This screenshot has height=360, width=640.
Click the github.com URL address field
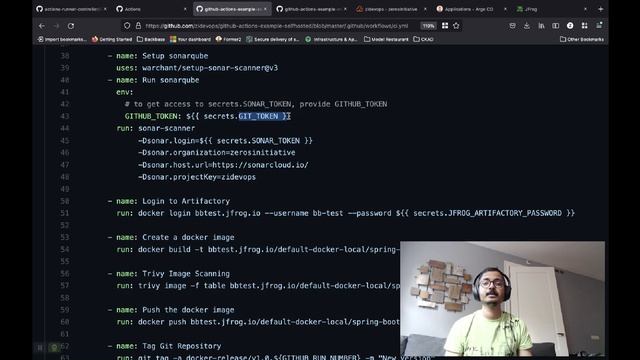point(277,26)
